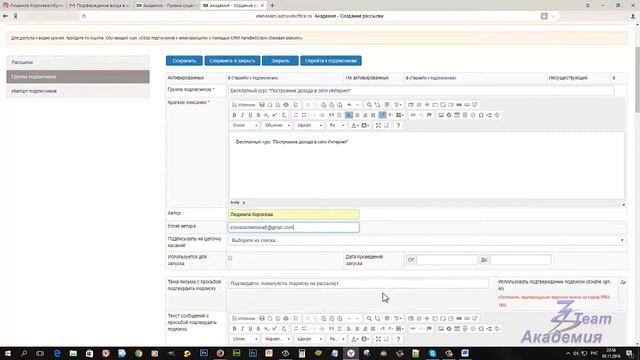Open font size dropdown in confirmation message editor
The height and width of the screenshot is (360, 640).
click(337, 339)
